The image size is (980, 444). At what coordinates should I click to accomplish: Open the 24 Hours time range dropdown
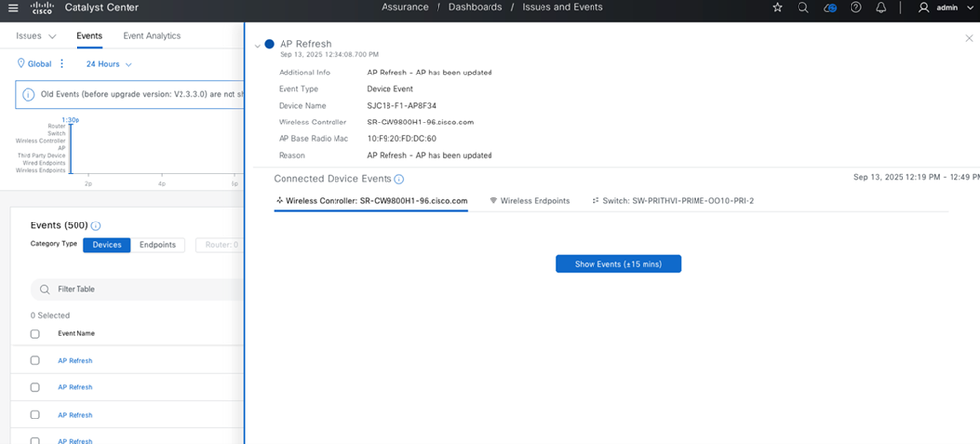pyautogui.click(x=109, y=64)
